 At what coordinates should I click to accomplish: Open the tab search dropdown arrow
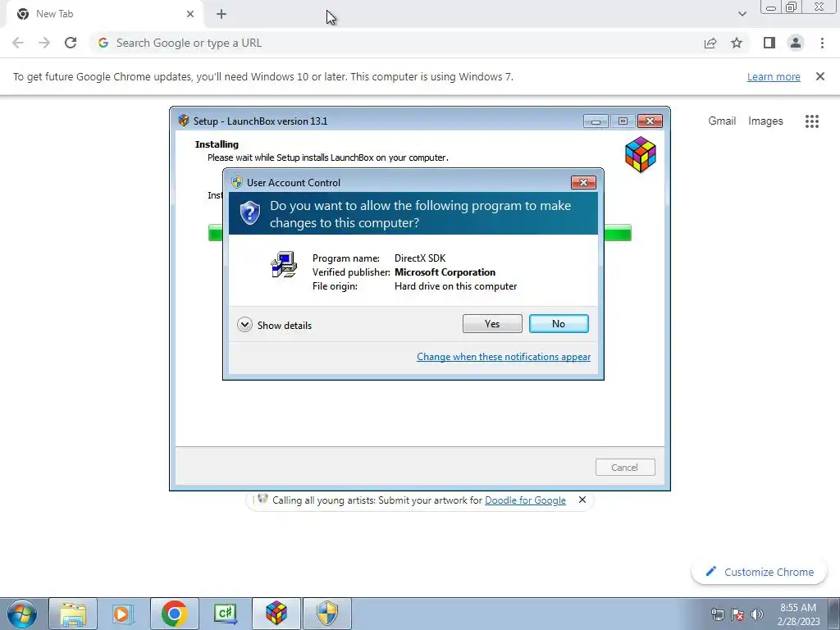742,14
